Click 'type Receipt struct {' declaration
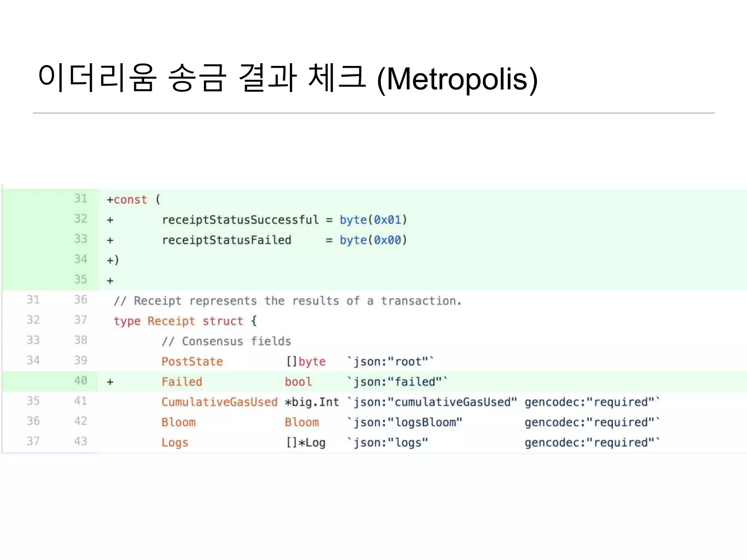This screenshot has width=747, height=560. [185, 321]
